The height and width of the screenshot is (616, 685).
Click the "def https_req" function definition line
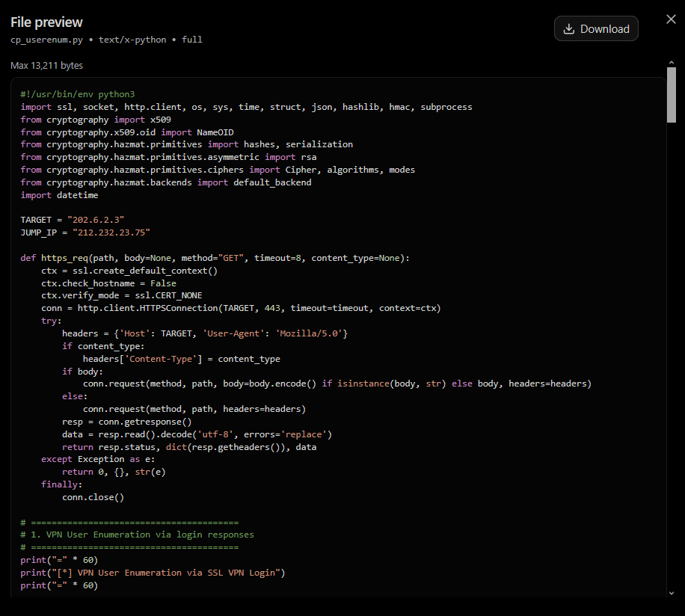pyautogui.click(x=215, y=258)
